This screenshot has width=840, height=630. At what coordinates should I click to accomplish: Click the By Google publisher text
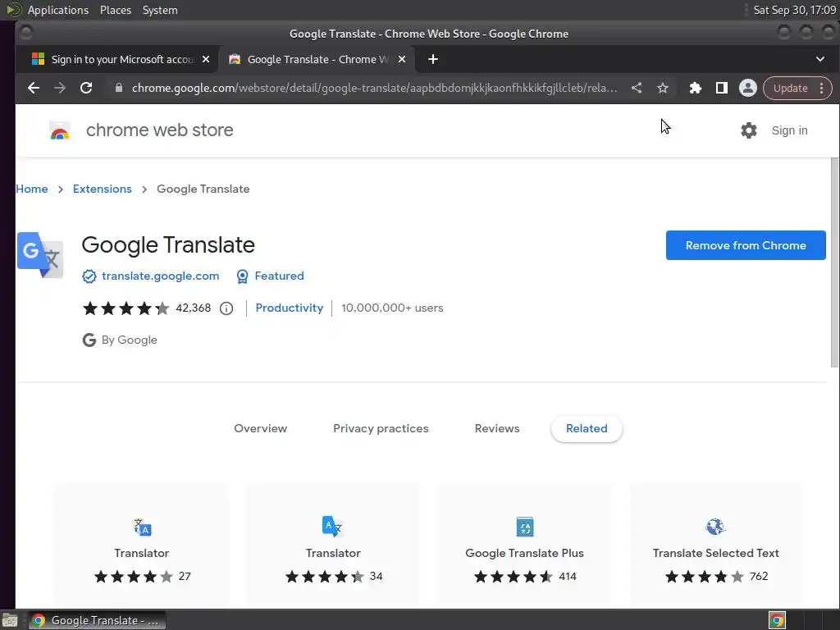point(129,340)
